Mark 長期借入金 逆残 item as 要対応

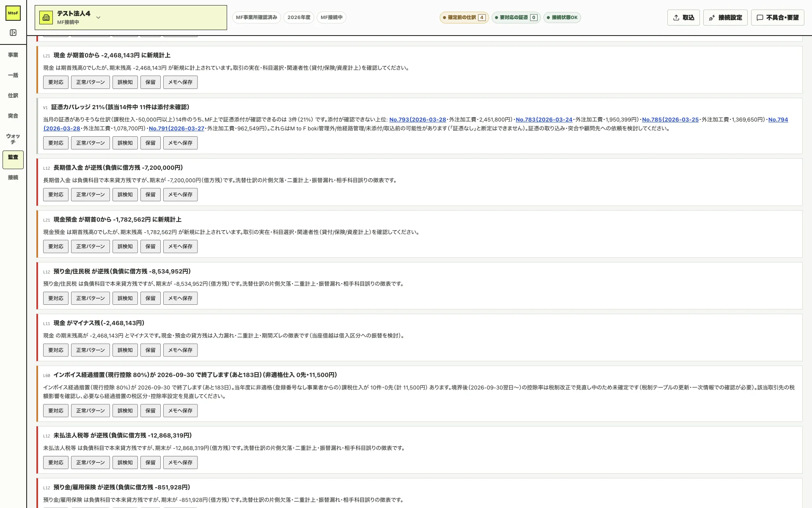click(56, 194)
